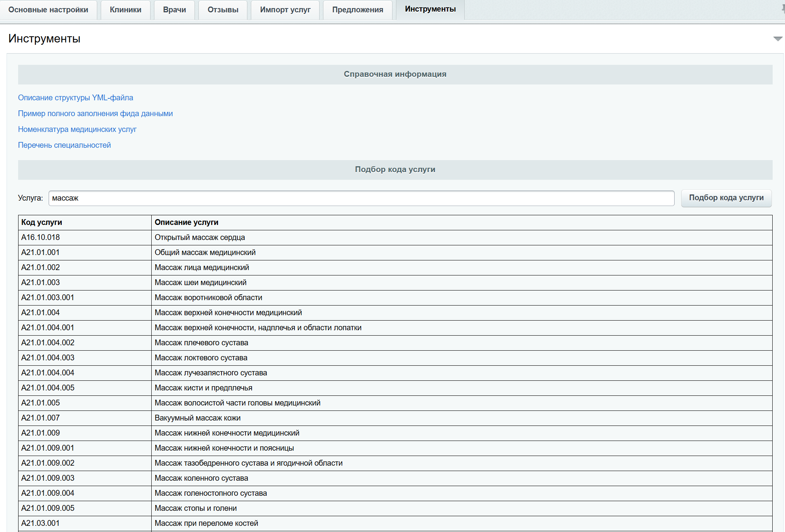Select code A21.01.009.005 cell
This screenshot has height=532, width=785.
click(x=47, y=508)
